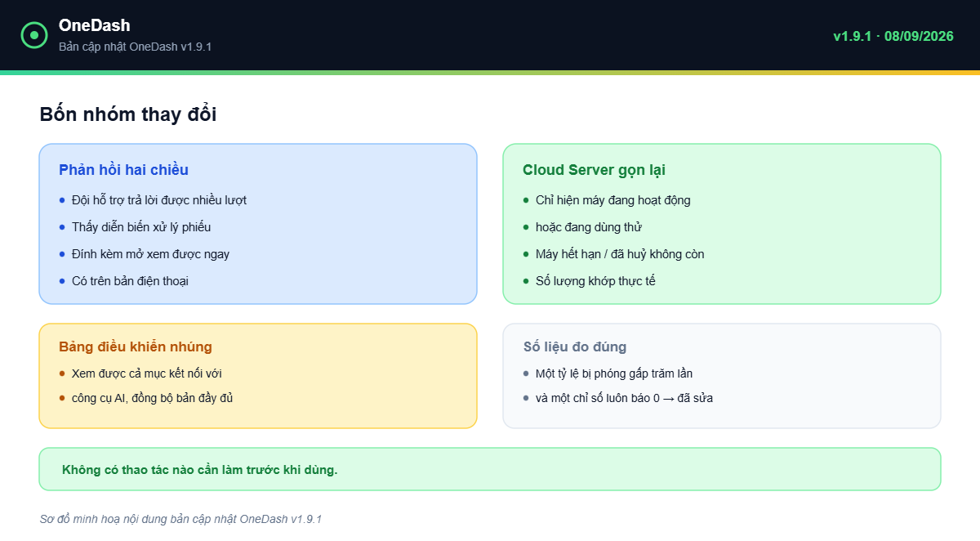
Task: Select card title 'Phản hồi hai chiều'
Action: (123, 170)
